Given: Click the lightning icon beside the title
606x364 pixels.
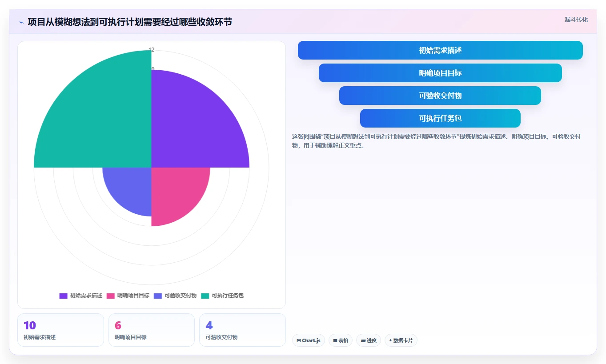Looking at the screenshot, I should [21, 22].
